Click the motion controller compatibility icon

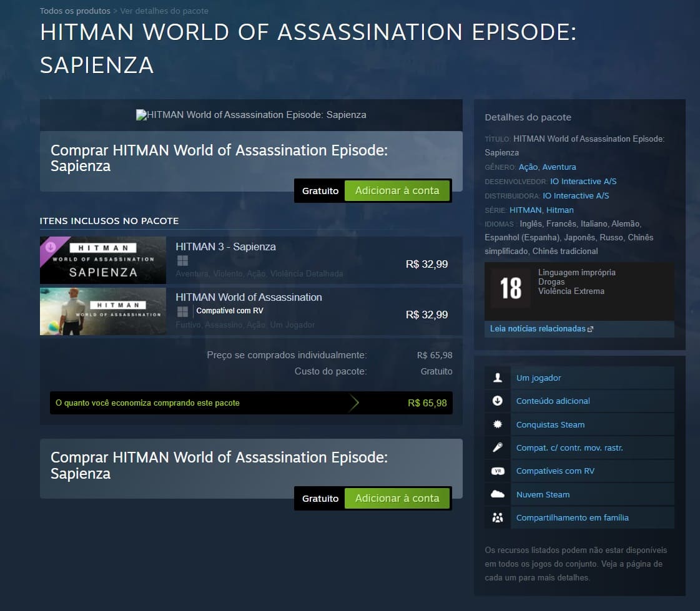tap(497, 447)
